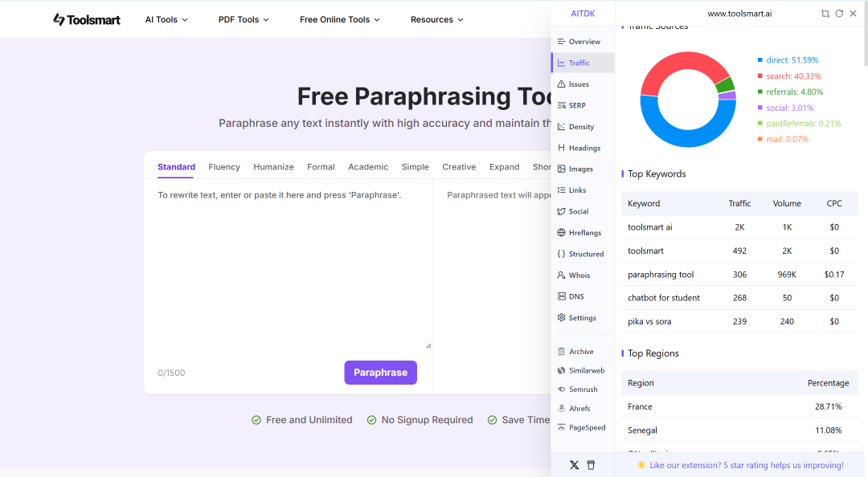Screen dimensions: 868x477
Task: Click the X (Twitter) icon at panel bottom
Action: point(574,465)
